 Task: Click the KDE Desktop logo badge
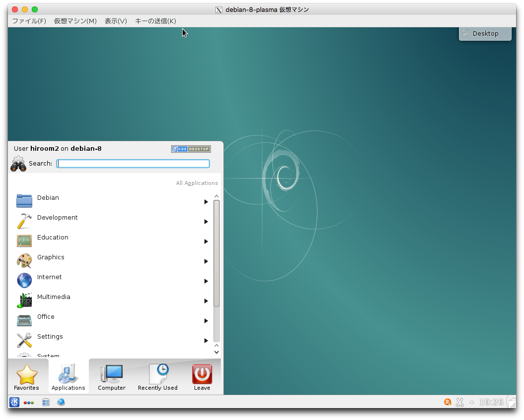[x=191, y=149]
